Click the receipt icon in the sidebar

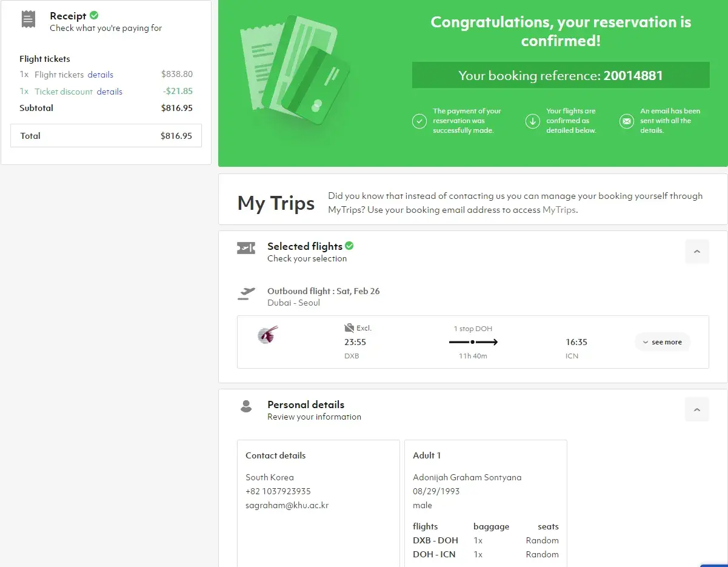28,19
